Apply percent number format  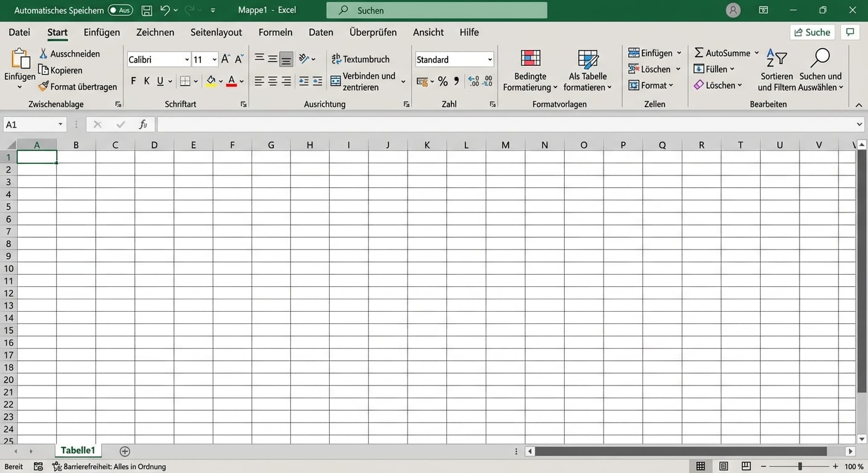coord(443,81)
